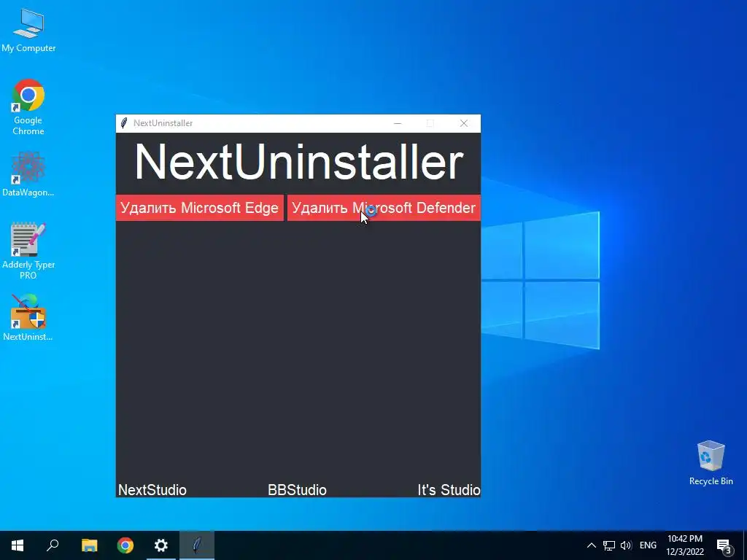
Task: Select the My Computer desktop icon
Action: click(x=28, y=31)
